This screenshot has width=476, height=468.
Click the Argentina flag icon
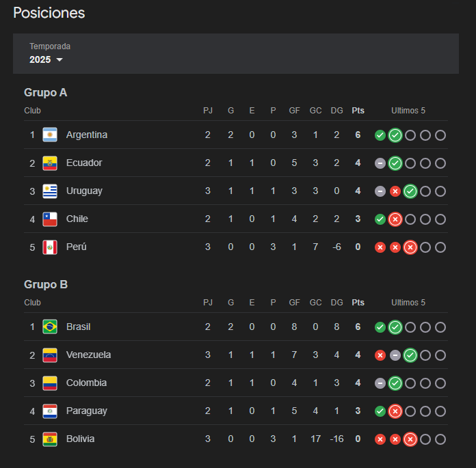point(50,135)
